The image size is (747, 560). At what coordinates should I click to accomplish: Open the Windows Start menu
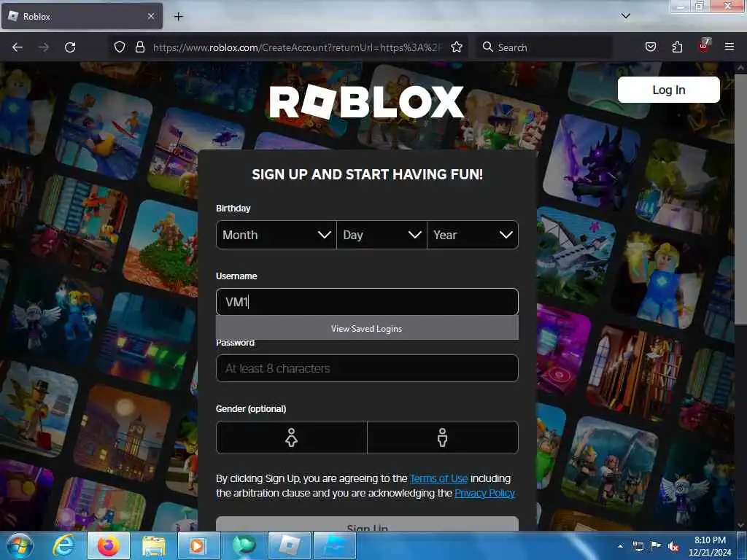coord(19,545)
